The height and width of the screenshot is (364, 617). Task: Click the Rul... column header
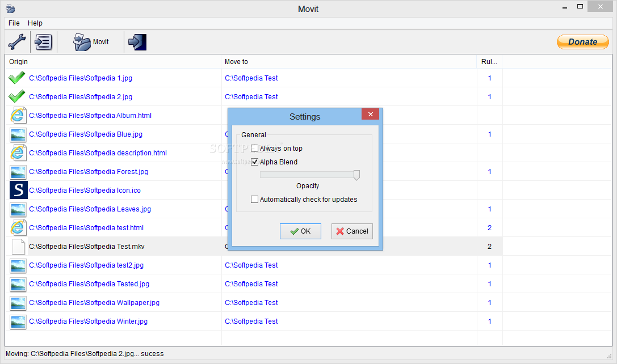click(x=489, y=62)
